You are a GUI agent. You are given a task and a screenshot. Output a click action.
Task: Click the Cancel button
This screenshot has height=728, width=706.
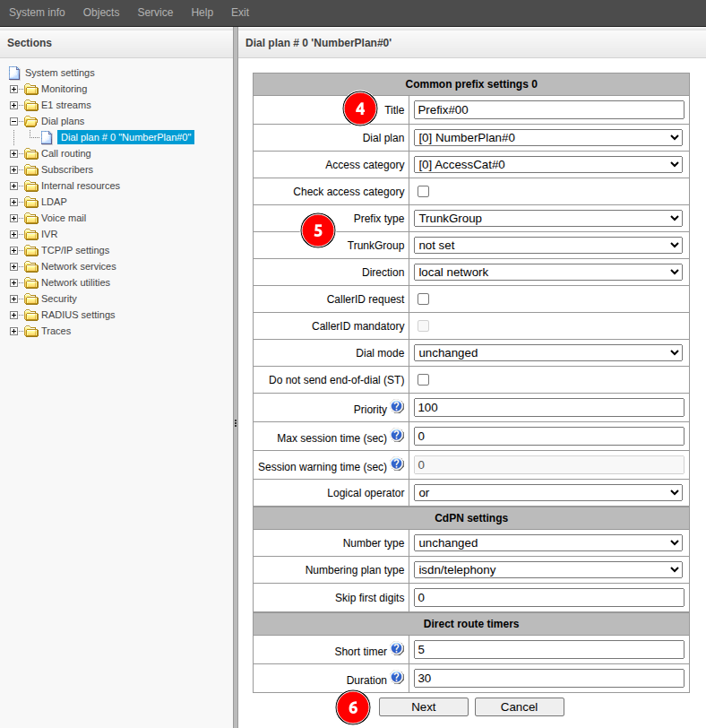pos(519,706)
